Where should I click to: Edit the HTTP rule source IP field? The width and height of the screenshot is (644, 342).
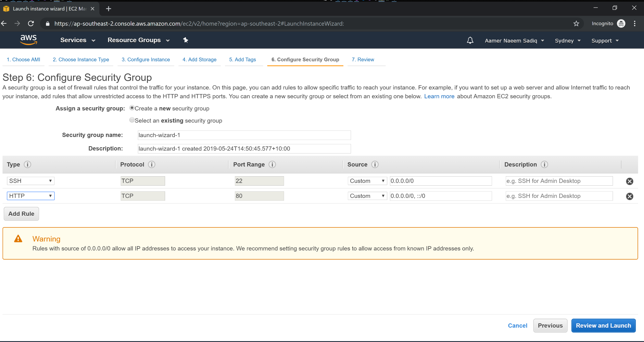tap(441, 196)
